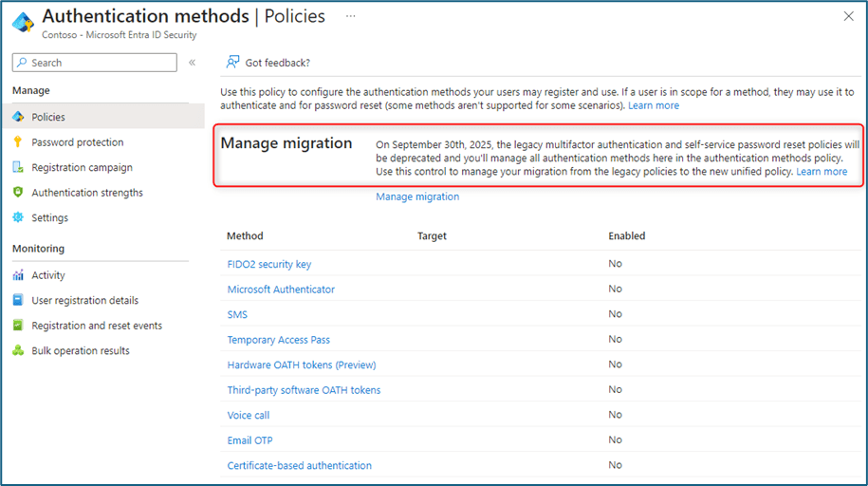
Task: Open Certificate-based authentication method
Action: [x=299, y=465]
